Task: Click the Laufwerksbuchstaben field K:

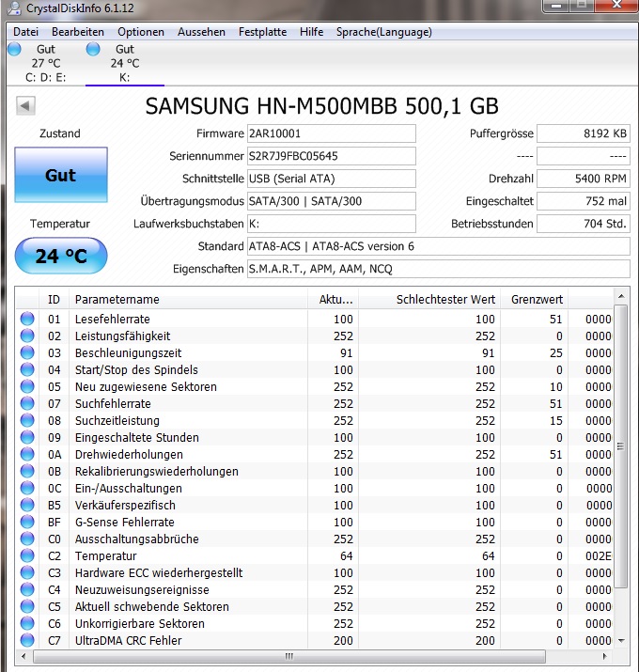Action: coord(332,224)
